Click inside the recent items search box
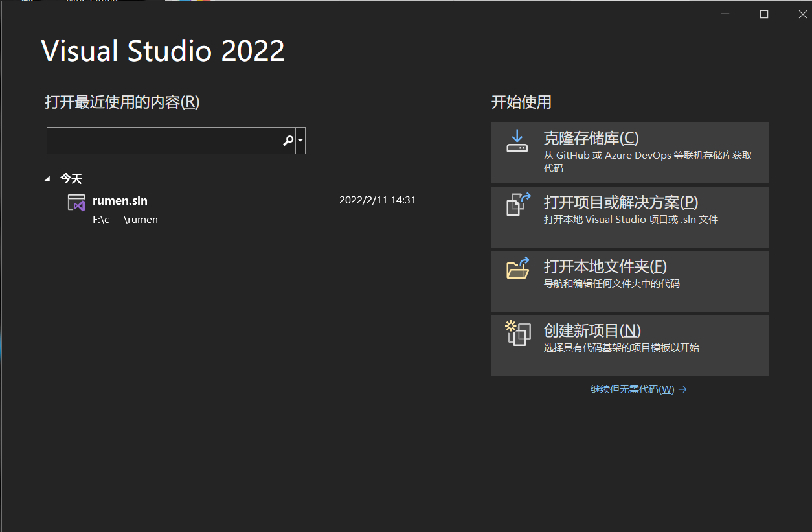The width and height of the screenshot is (812, 532). point(162,140)
